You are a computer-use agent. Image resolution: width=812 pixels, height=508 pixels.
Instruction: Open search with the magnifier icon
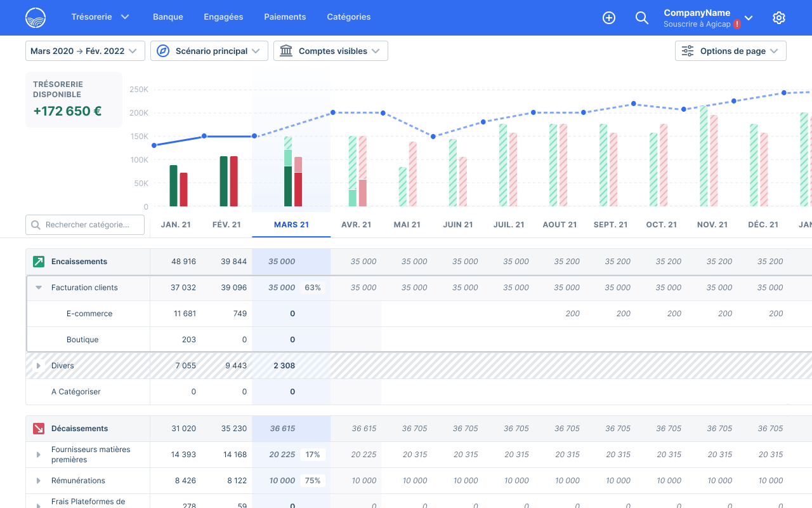click(642, 18)
